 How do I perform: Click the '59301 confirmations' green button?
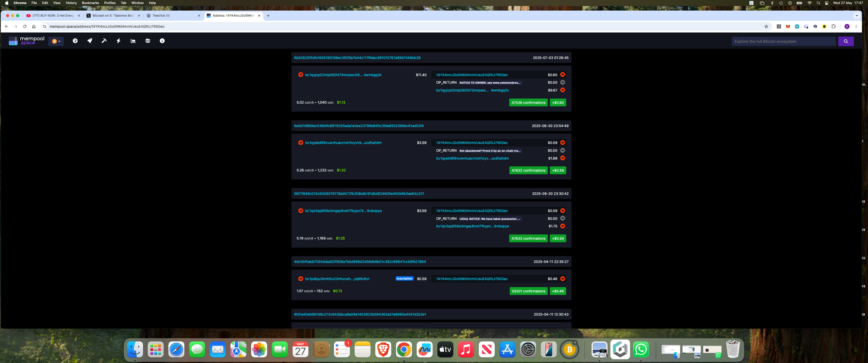coord(528,291)
